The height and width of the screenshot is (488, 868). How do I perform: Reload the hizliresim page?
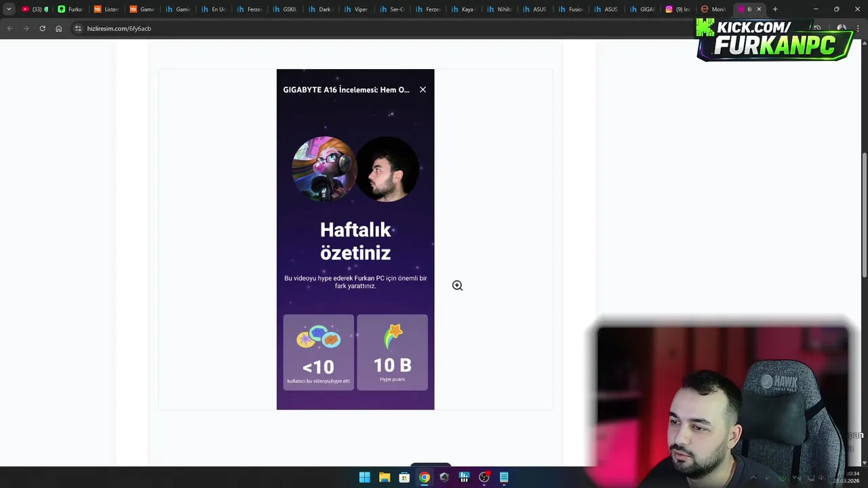coord(42,28)
